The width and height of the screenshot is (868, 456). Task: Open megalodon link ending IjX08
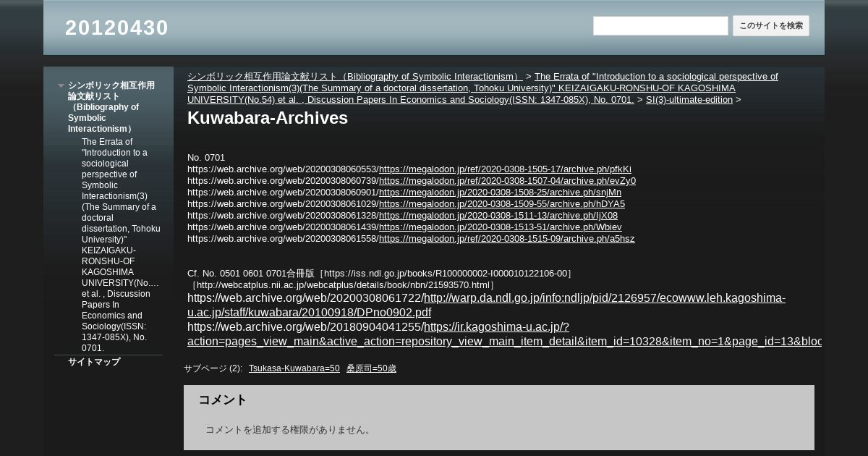498,216
